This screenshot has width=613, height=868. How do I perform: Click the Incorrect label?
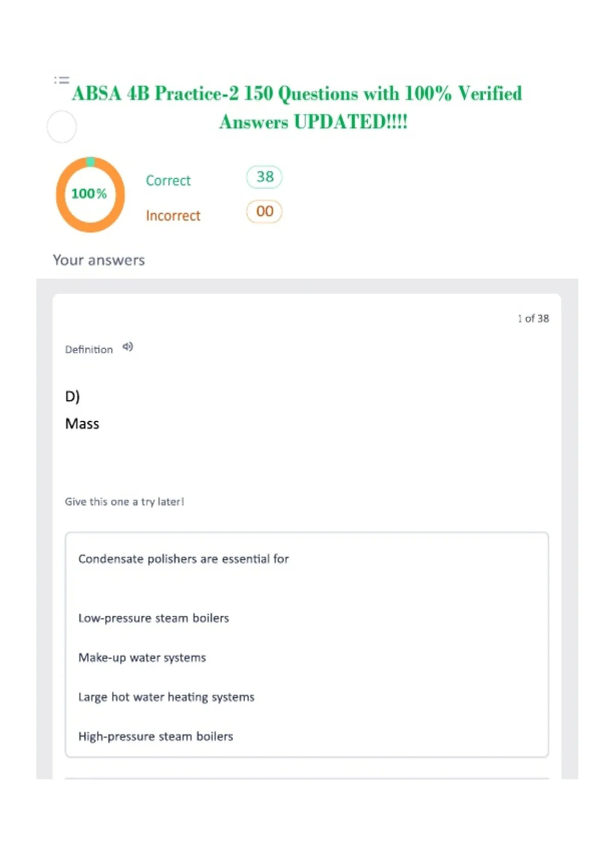(173, 215)
